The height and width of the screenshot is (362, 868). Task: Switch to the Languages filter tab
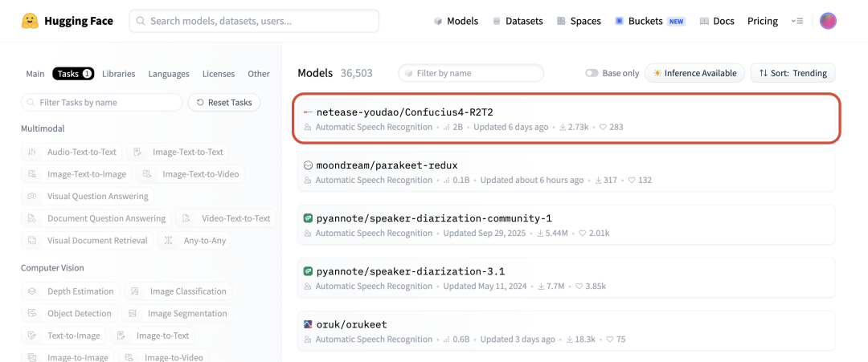(169, 74)
